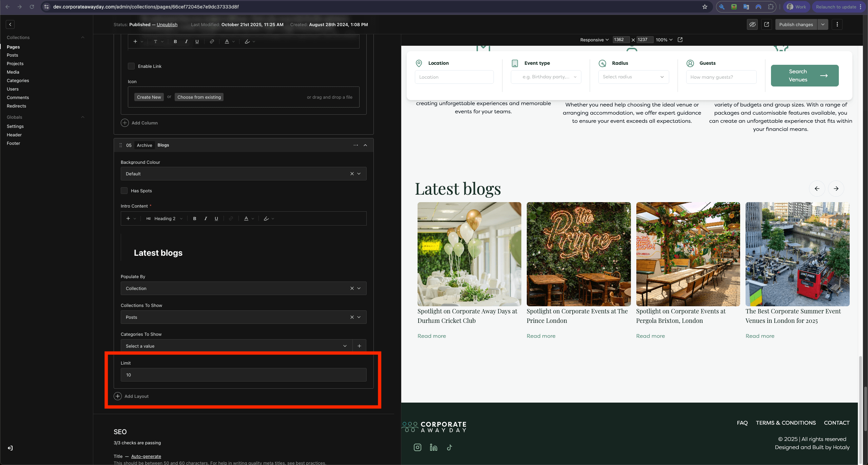Open text color picker in Intro Content toolbar

pos(247,219)
